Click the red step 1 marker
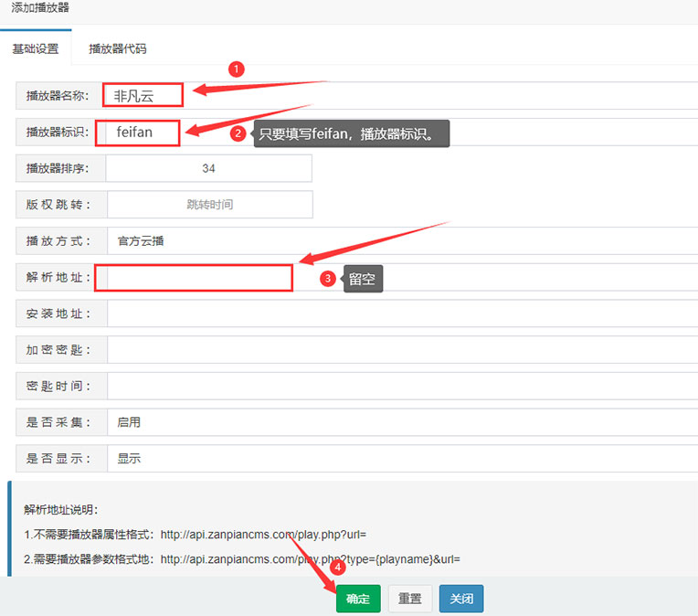698x616 pixels. point(236,69)
